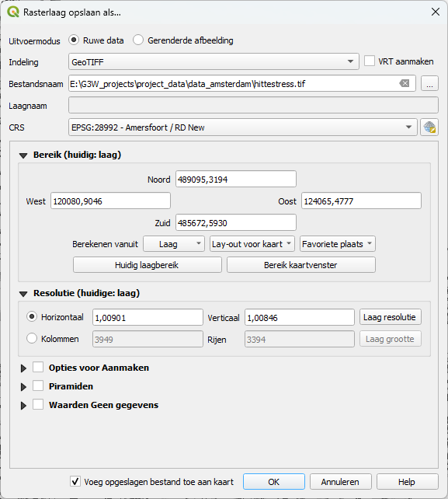This screenshot has width=448, height=499.
Task: Open the Favoriete plaats dropdown
Action: pos(337,244)
